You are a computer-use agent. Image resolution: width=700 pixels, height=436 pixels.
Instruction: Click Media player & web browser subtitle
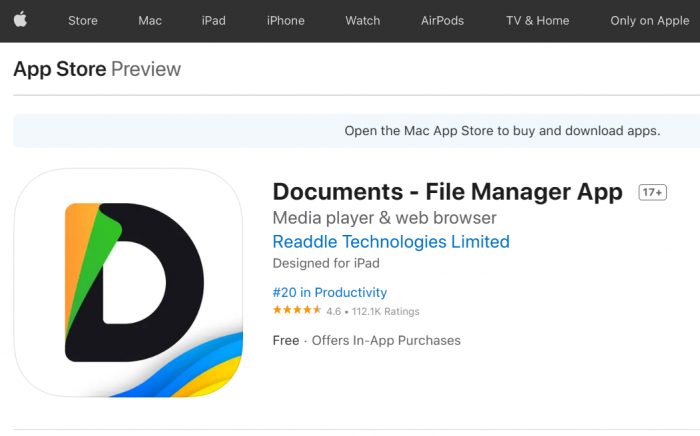[384, 218]
